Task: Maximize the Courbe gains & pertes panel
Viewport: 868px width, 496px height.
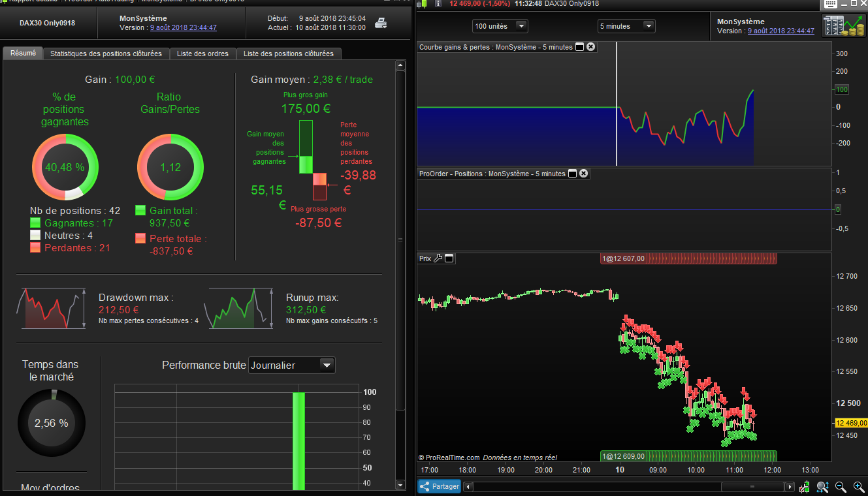Action: click(x=579, y=47)
